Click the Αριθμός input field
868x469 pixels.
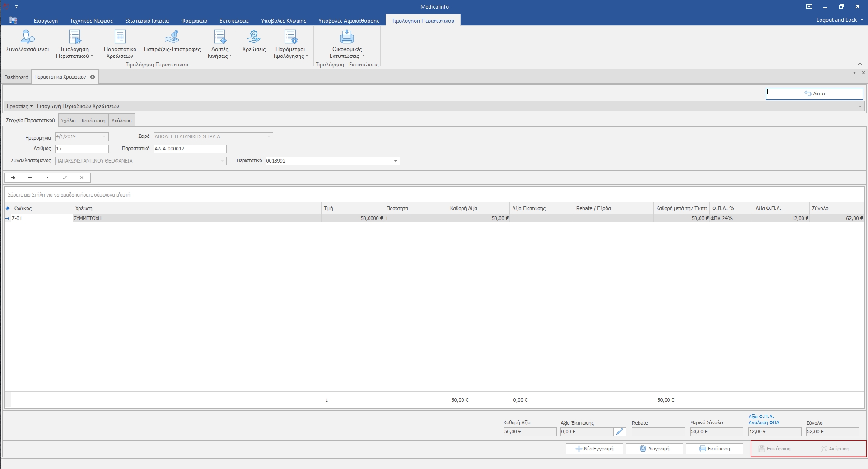coord(82,149)
